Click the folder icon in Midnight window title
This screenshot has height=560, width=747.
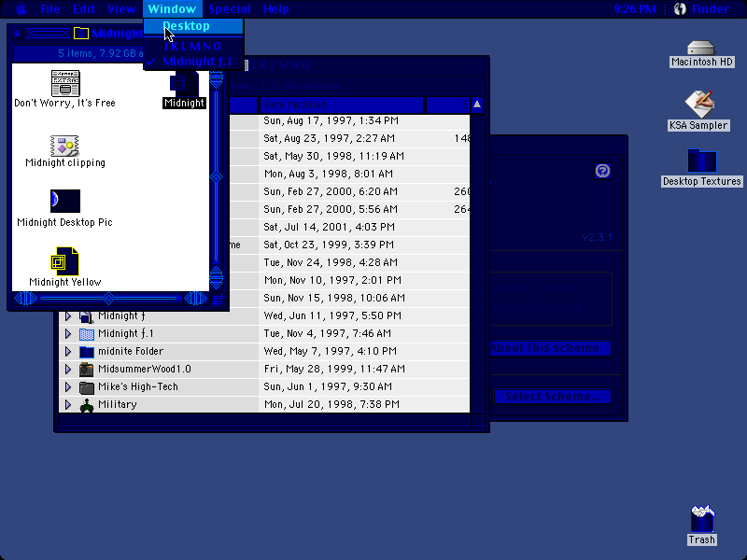[x=81, y=34]
